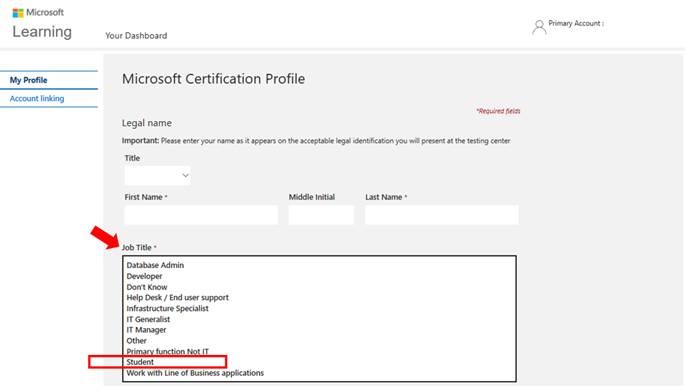Click the Microsoft logo icon
This screenshot has width=685, height=391.
click(x=18, y=13)
